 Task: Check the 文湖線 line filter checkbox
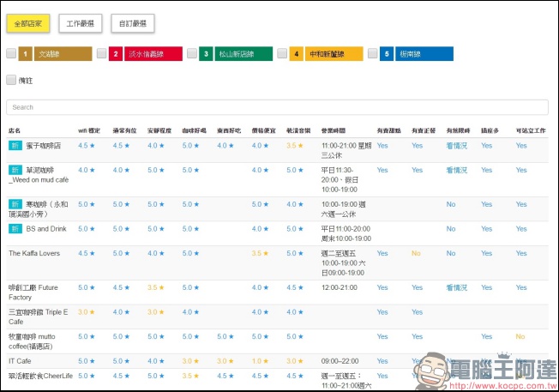point(10,54)
